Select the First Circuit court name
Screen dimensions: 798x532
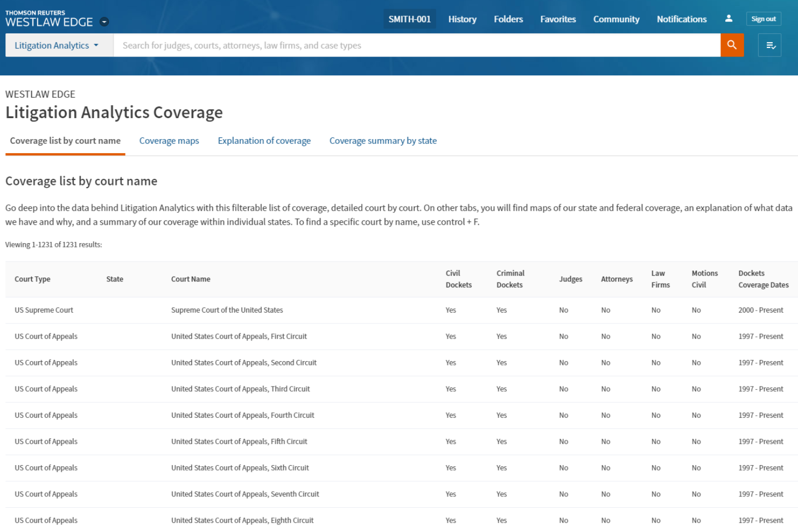(239, 336)
